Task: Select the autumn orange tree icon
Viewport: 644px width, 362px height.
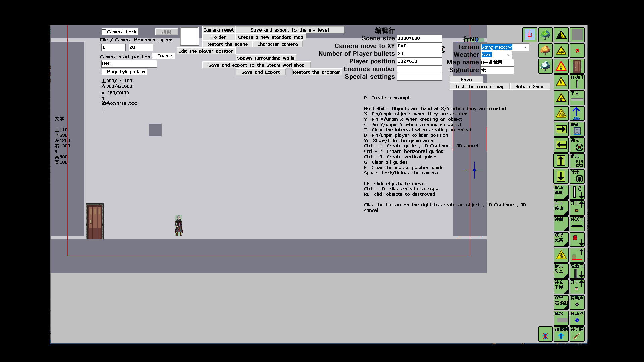Action: pos(545,51)
